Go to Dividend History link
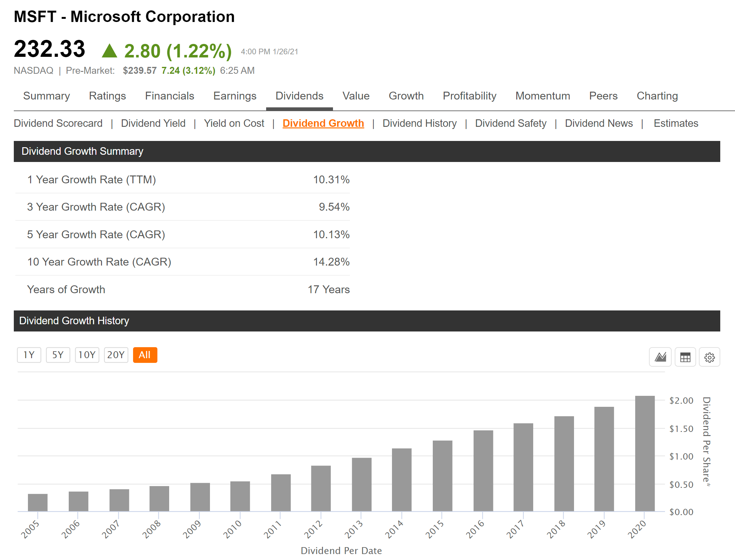The width and height of the screenshot is (735, 560). tap(420, 123)
